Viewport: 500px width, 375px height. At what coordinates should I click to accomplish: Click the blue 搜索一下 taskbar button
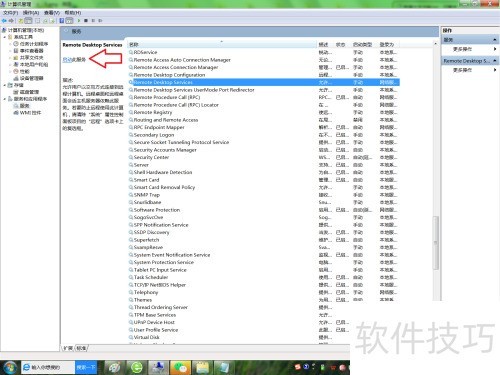tap(86, 367)
